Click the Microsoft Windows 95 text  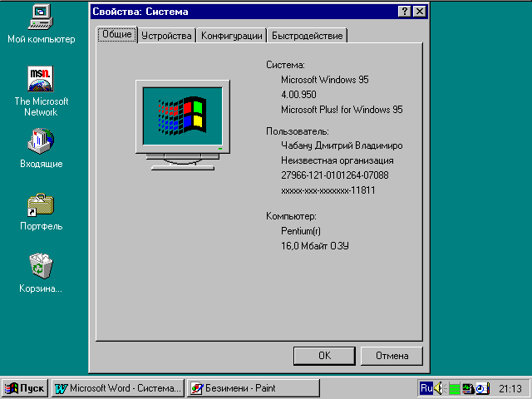[x=325, y=80]
